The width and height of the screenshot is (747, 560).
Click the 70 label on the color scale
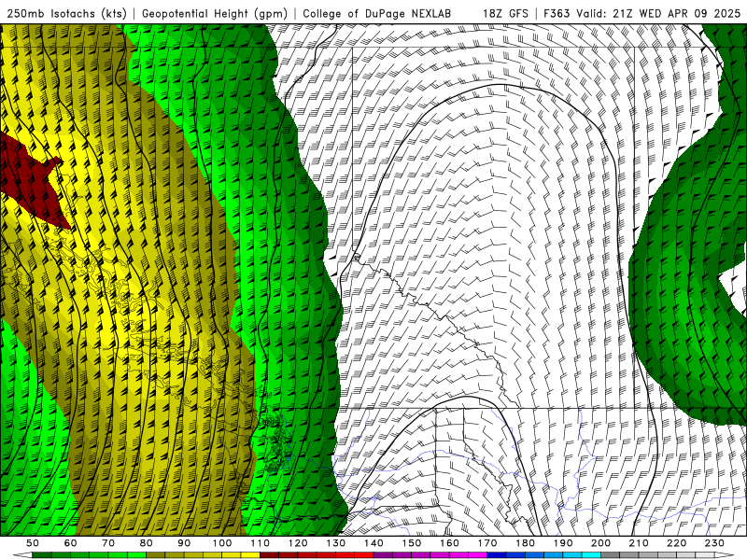click(x=108, y=543)
